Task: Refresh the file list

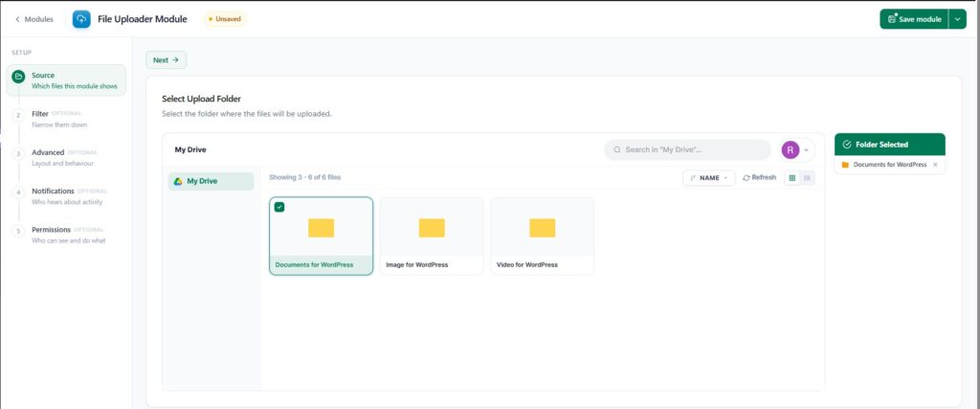Action: coord(759,177)
